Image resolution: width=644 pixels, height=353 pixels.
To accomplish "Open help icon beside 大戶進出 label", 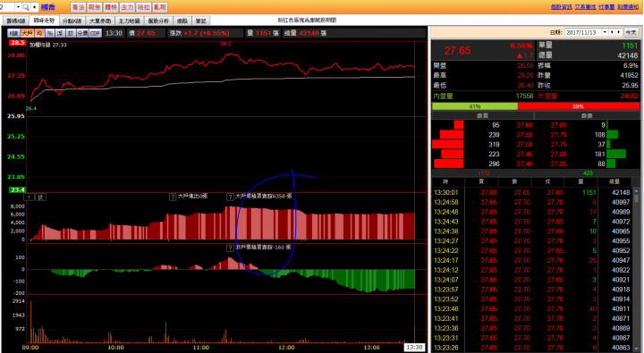I will pyautogui.click(x=173, y=197).
